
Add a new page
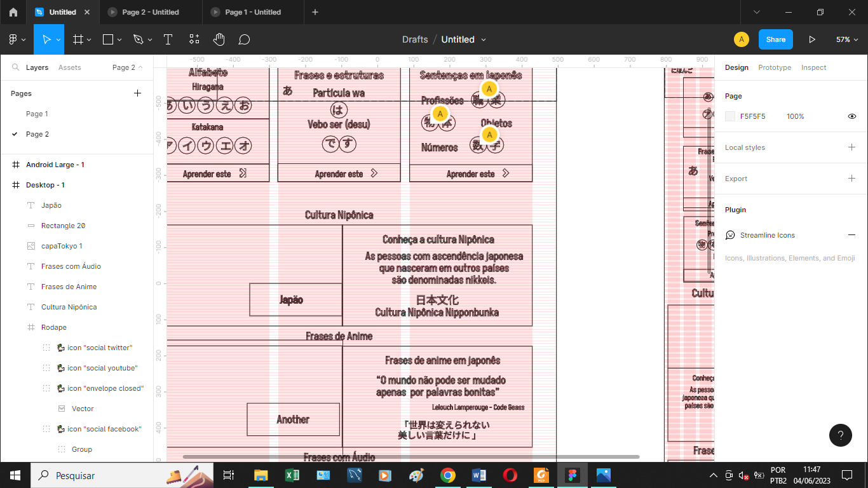tap(137, 93)
